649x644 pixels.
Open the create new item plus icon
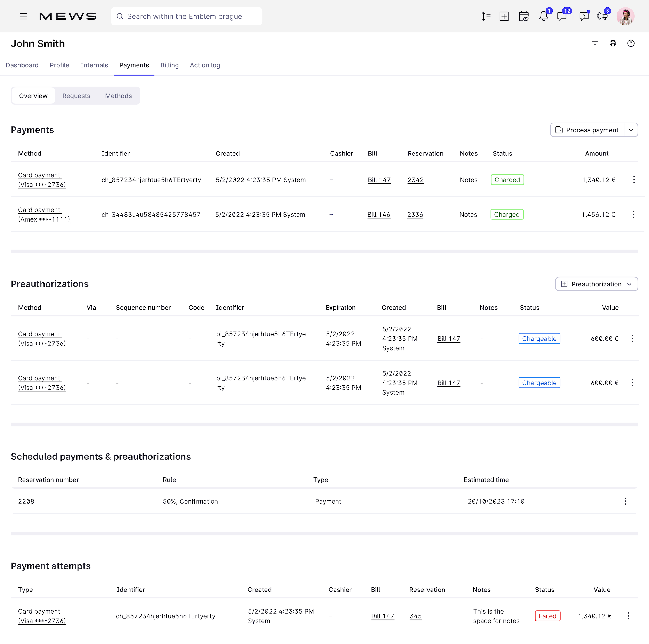pos(504,16)
